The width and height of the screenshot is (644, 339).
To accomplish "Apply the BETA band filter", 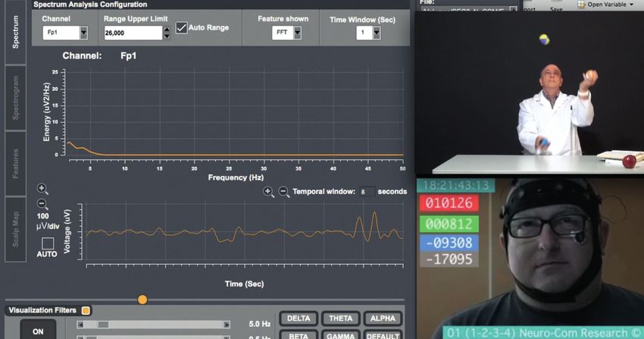I will tap(299, 335).
